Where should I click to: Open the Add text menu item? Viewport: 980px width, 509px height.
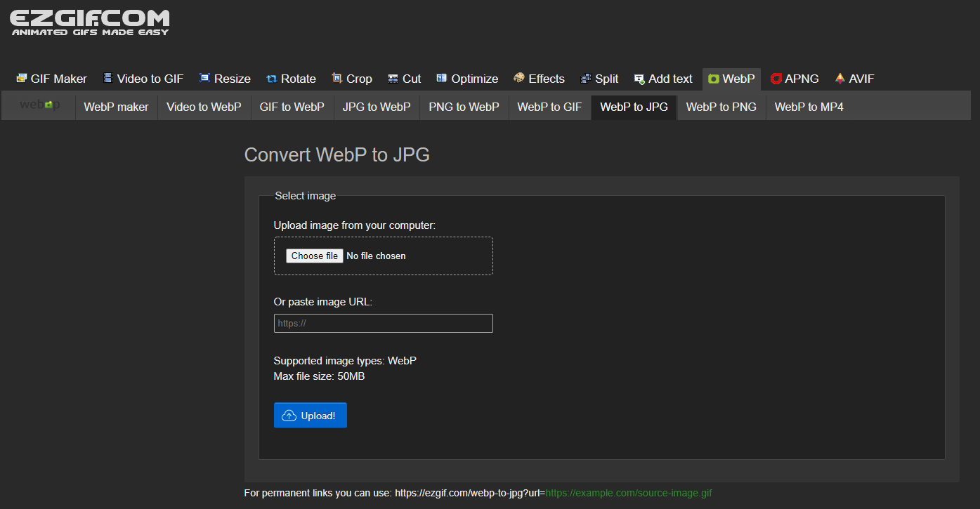click(663, 79)
